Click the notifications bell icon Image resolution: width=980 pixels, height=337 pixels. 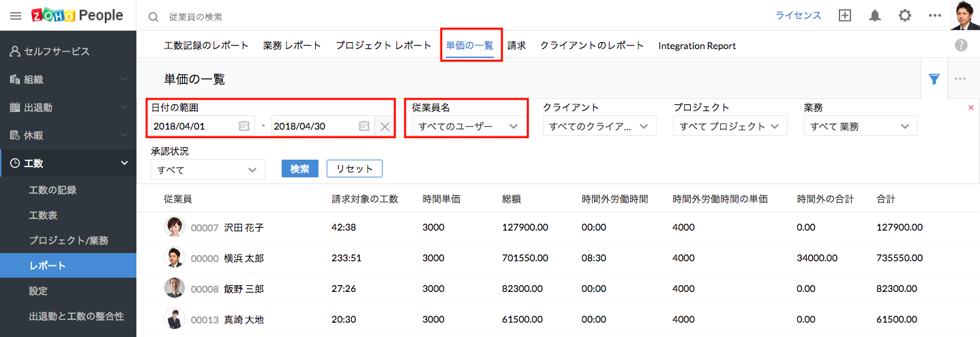pyautogui.click(x=874, y=16)
